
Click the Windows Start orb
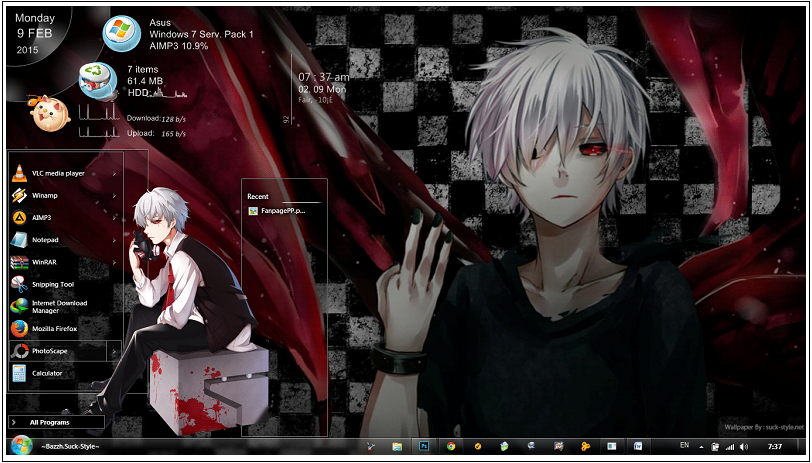pos(20,445)
